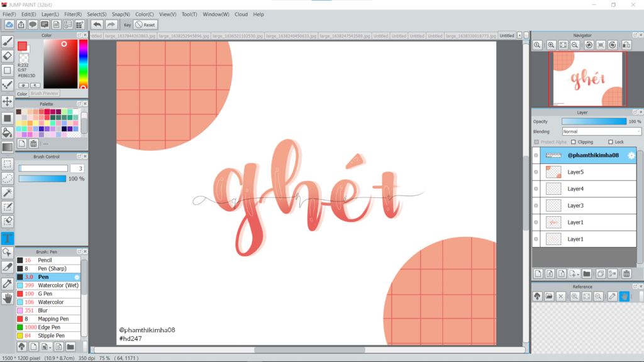Open layer settings gear on @phamthikimha08
This screenshot has width=644, height=362.
coord(631,155)
